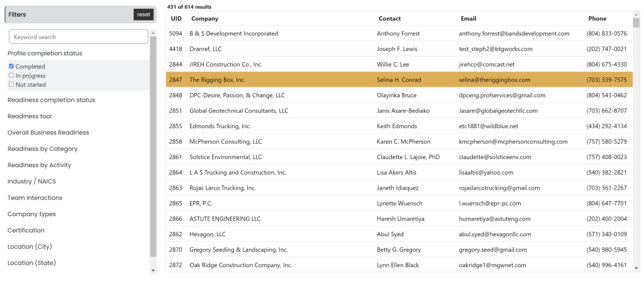
Task: Click the filter panel scrollbar down arrow
Action: coord(153,270)
